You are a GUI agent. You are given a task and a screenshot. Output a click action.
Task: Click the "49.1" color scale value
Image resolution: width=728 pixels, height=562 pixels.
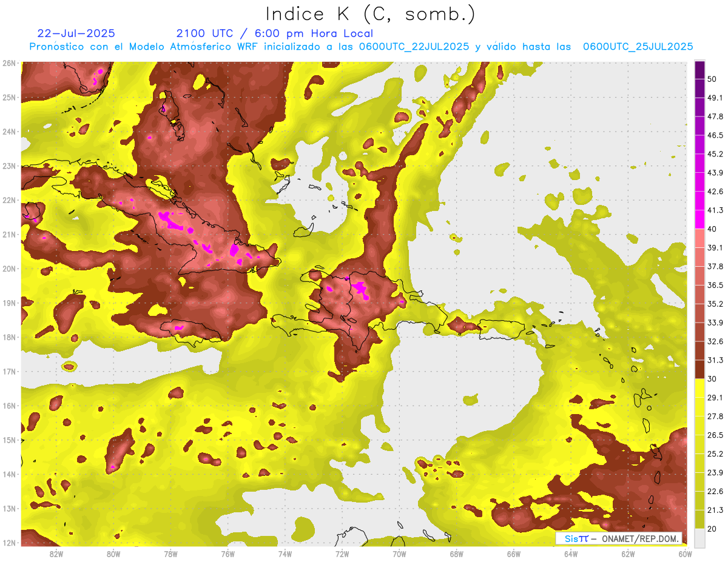(x=715, y=98)
